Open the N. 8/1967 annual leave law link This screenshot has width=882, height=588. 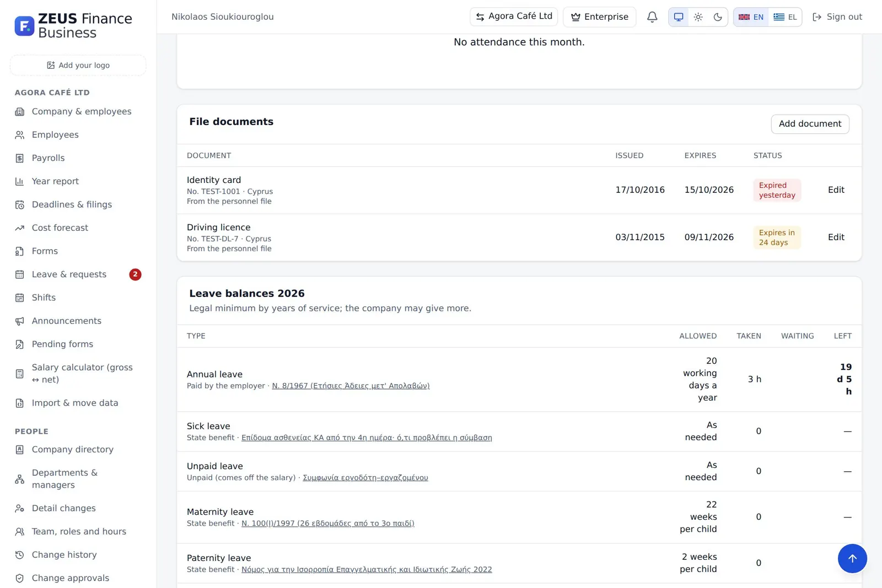tap(351, 386)
